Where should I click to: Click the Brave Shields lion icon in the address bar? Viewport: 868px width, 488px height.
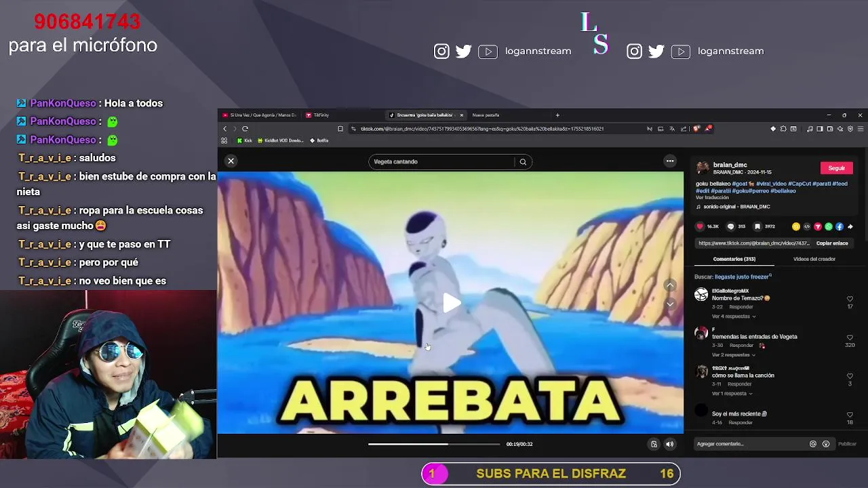[696, 129]
